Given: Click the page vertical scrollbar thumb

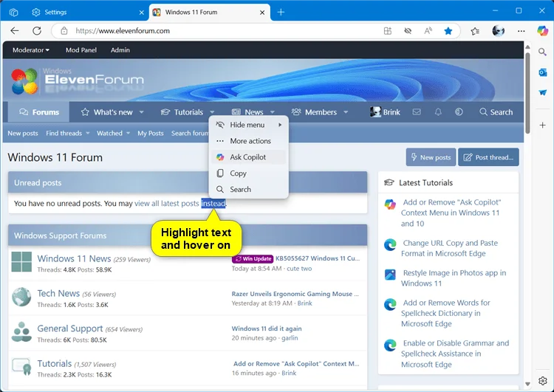Looking at the screenshot, I should click(x=527, y=93).
